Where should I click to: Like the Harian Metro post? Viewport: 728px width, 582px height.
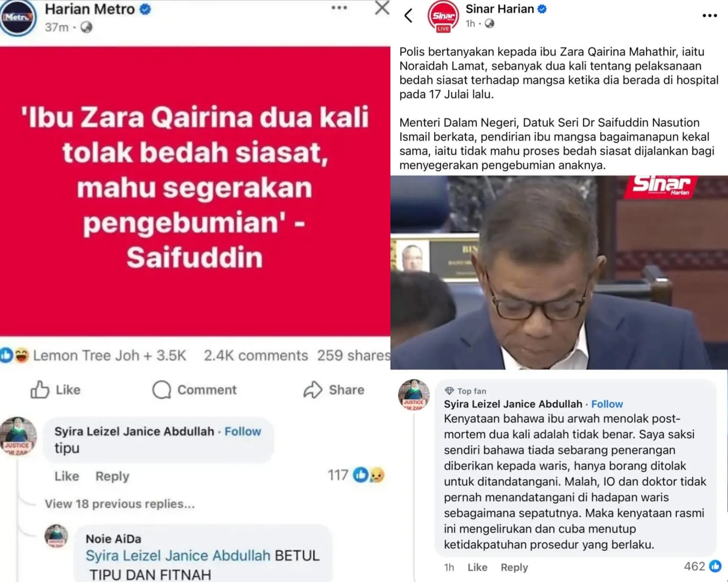[56, 390]
